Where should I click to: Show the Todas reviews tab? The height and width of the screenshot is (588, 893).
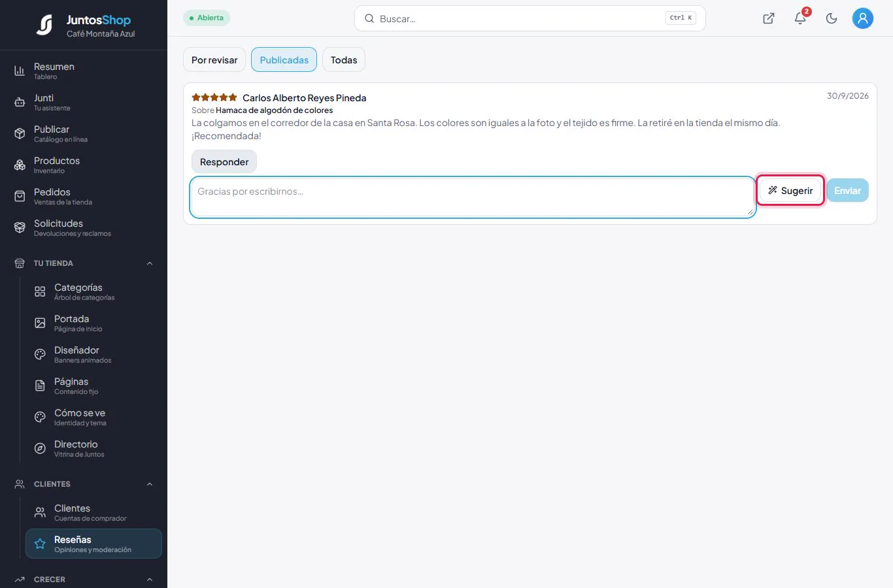click(344, 59)
